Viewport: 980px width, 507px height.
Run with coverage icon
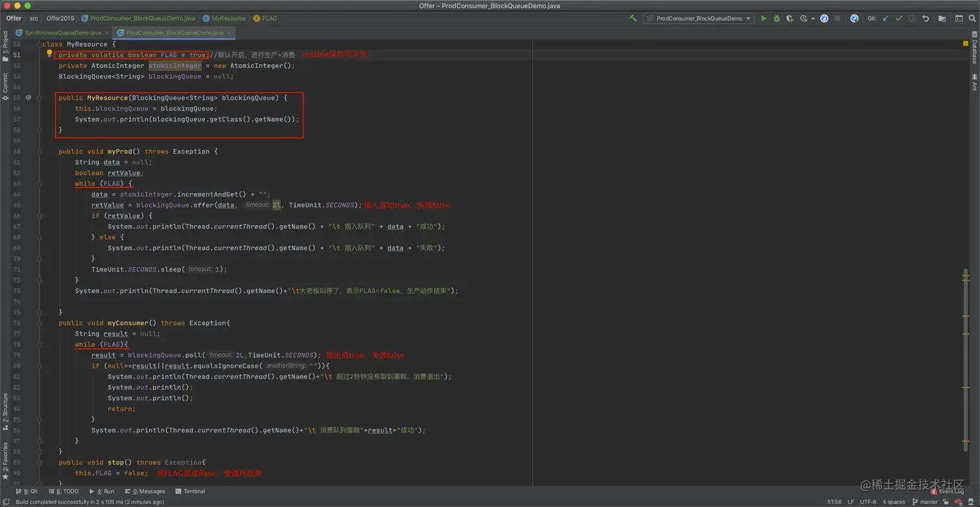tap(789, 19)
